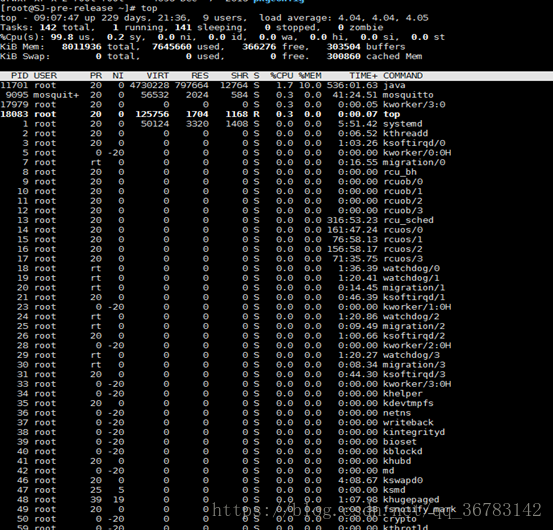Select the khelper process name
This screenshot has width=553, height=530.
click(x=403, y=394)
